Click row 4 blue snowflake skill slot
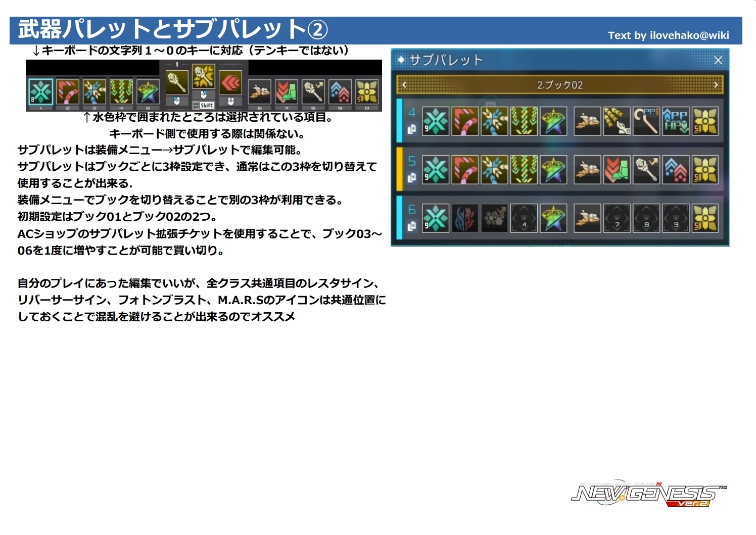The width and height of the screenshot is (756, 535). pyautogui.click(x=494, y=121)
